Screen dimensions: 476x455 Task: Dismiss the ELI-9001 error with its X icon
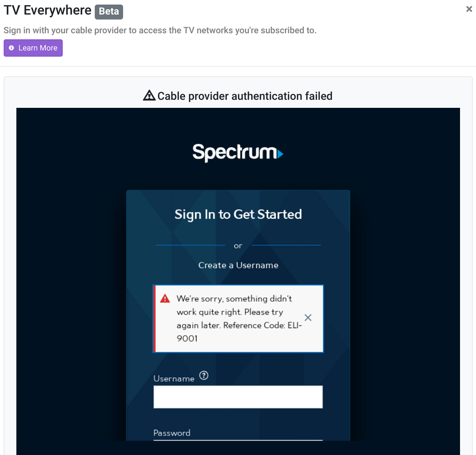click(308, 318)
